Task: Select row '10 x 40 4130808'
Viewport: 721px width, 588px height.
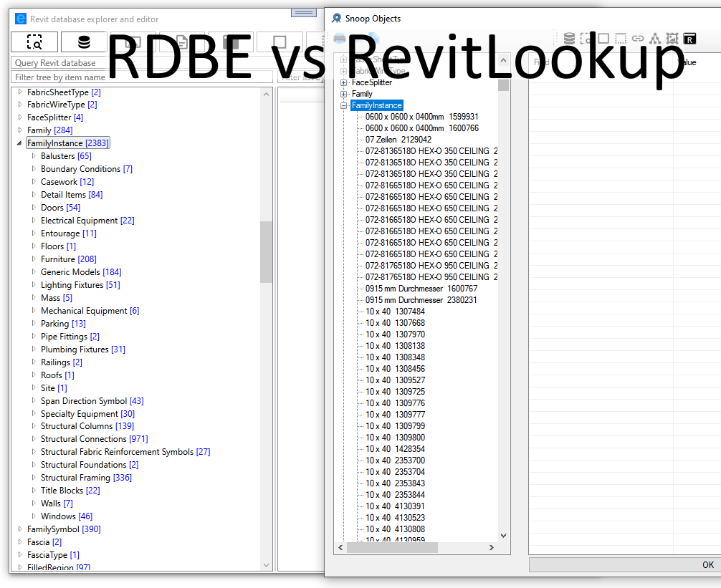Action: click(396, 529)
